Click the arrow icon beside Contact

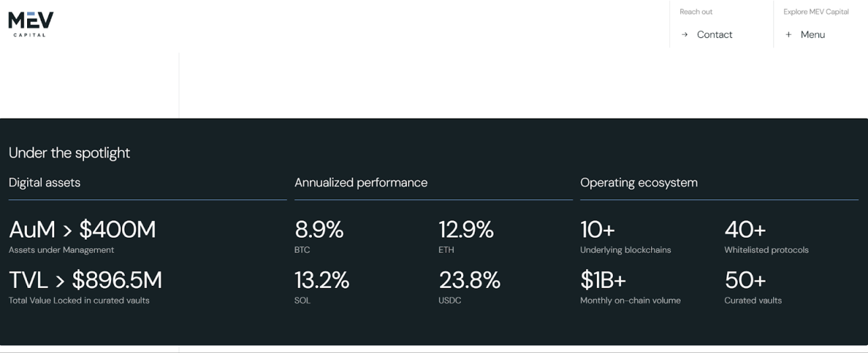coord(684,35)
